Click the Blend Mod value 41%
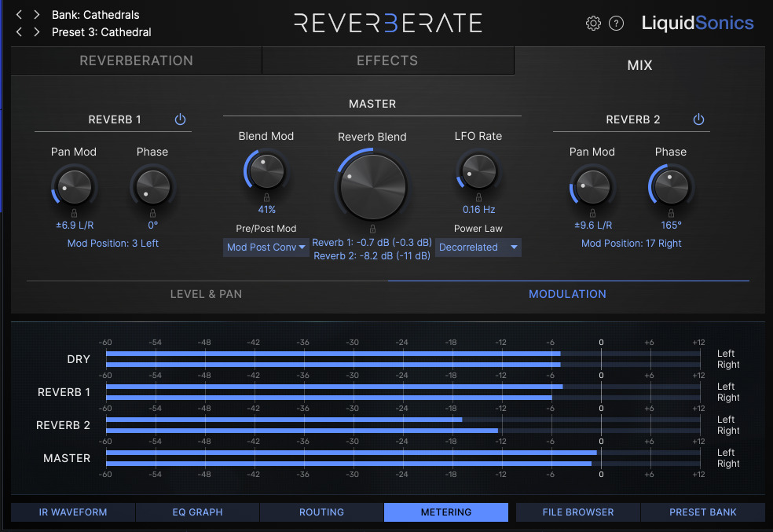 pyautogui.click(x=267, y=210)
